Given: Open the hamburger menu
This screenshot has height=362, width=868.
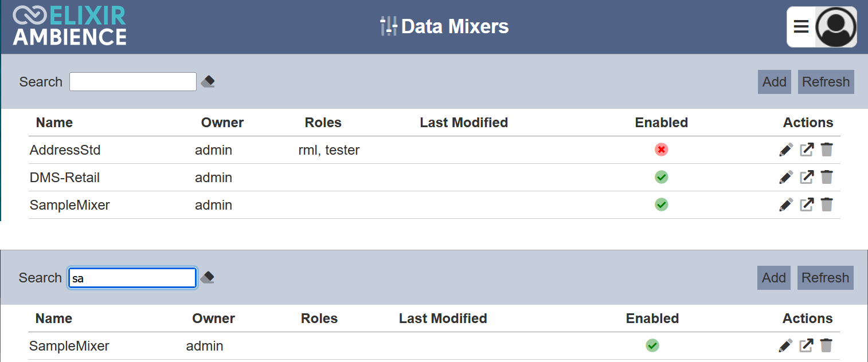Looking at the screenshot, I should [x=801, y=26].
